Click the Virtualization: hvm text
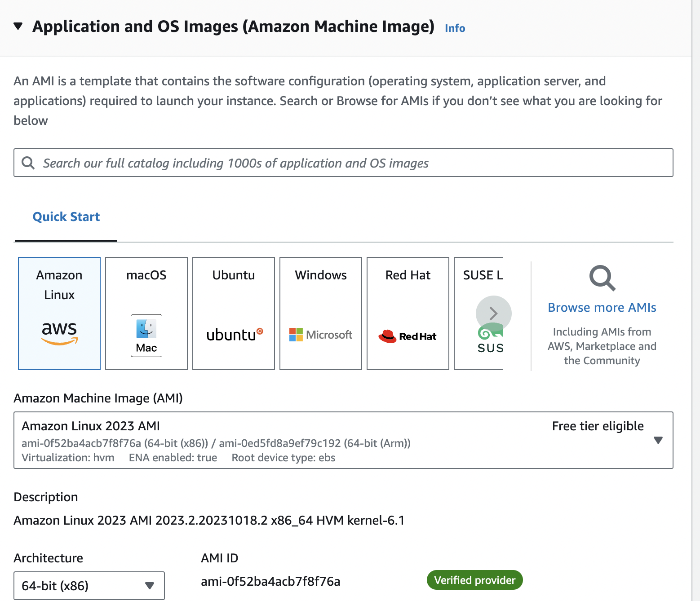The height and width of the screenshot is (601, 700). click(68, 458)
